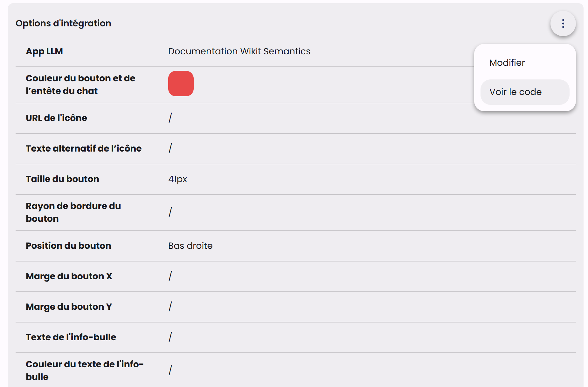This screenshot has width=588, height=387.
Task: Select the Position du bouton value Bas droite
Action: 190,246
